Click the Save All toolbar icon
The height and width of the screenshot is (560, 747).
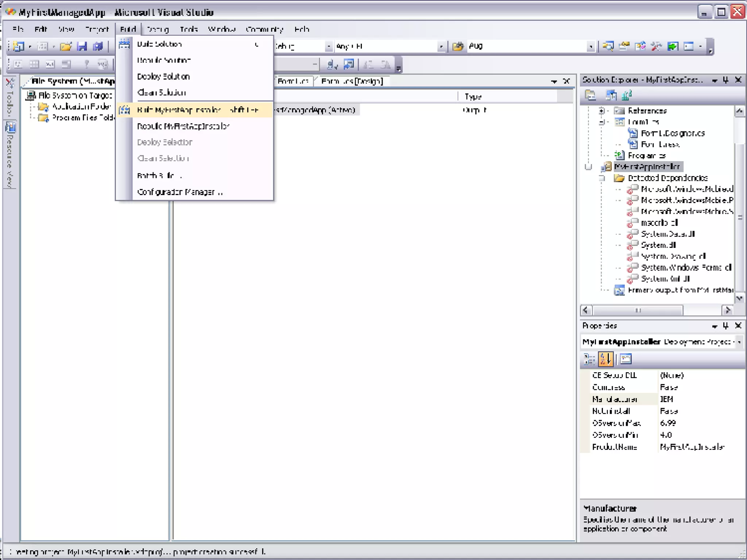tap(98, 46)
